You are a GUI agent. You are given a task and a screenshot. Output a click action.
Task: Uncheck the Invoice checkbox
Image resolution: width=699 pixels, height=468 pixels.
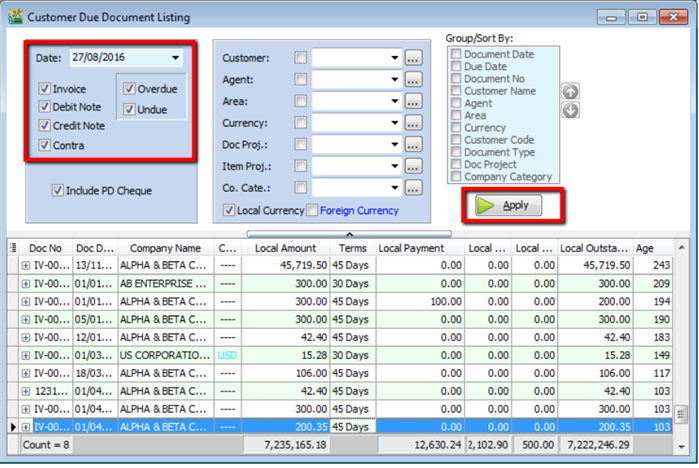tap(45, 89)
